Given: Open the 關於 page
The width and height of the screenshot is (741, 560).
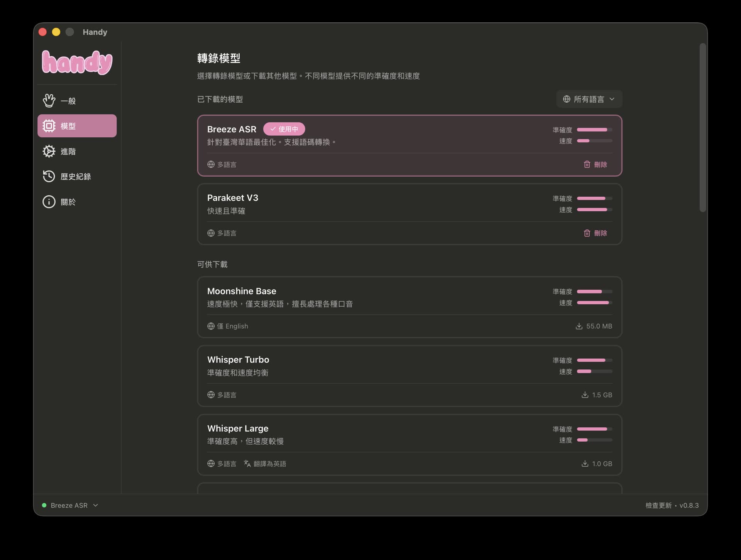Looking at the screenshot, I should (x=77, y=202).
